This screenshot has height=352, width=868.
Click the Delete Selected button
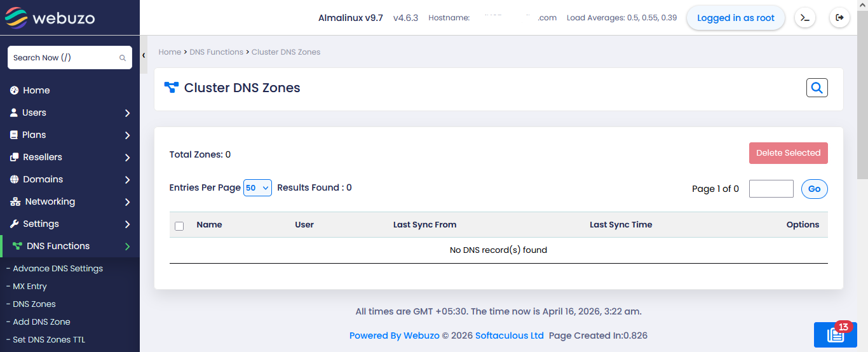pyautogui.click(x=788, y=153)
